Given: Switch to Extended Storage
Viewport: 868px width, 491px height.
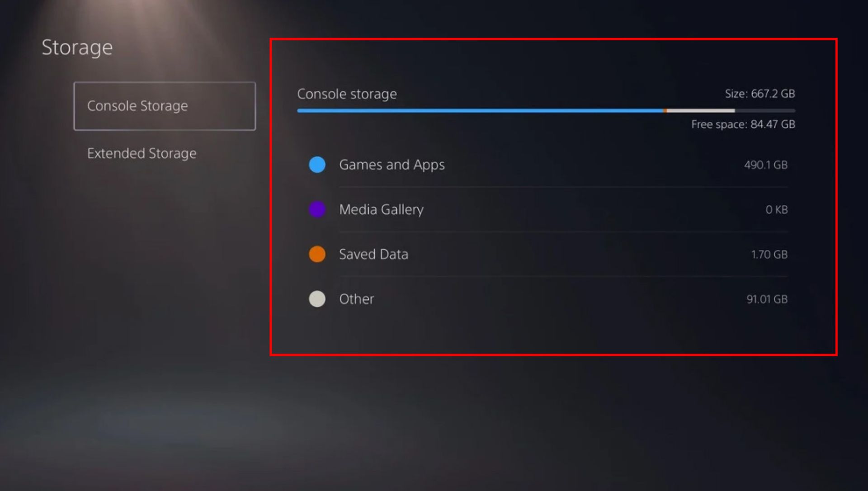Looking at the screenshot, I should point(142,153).
